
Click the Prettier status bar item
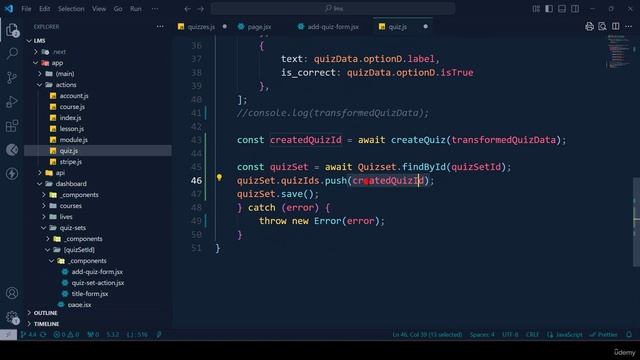pyautogui.click(x=604, y=335)
